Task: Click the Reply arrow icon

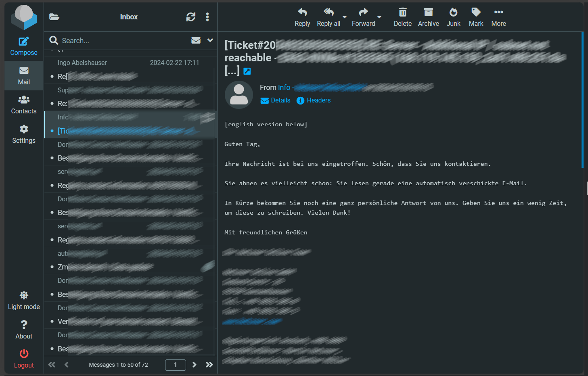Action: point(302,13)
